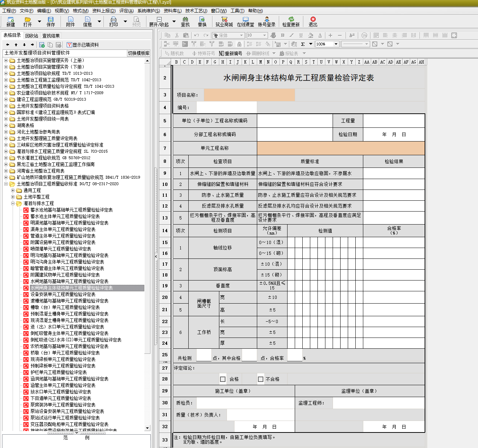Click the 展开/收起 expand-collapse button
478x448 pixels.
click(x=159, y=22)
